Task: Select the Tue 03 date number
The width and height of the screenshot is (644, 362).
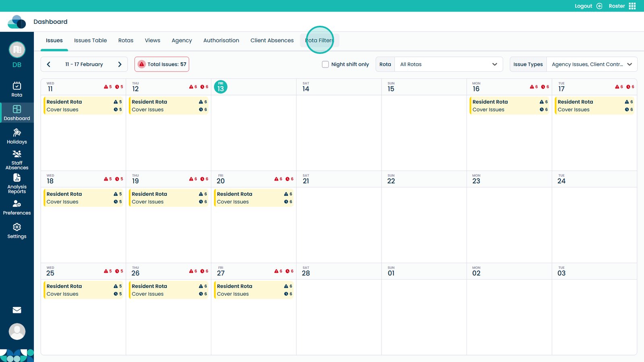Action: [x=561, y=273]
